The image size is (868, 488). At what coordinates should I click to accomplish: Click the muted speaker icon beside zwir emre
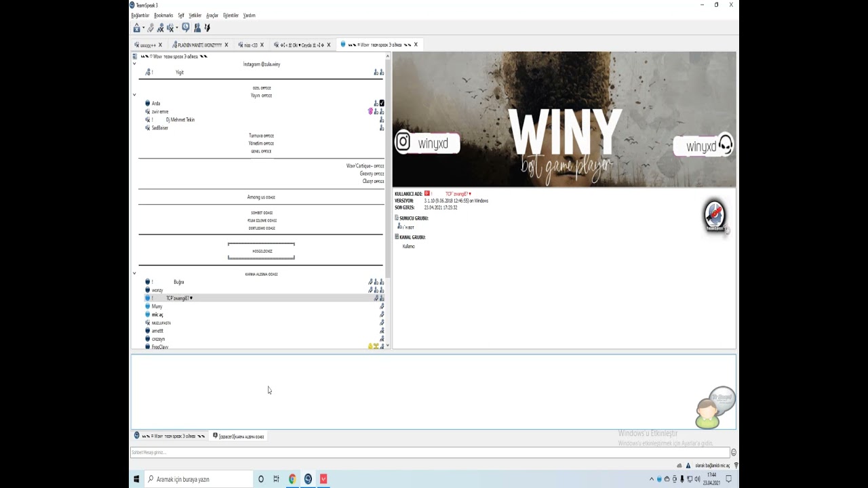click(x=147, y=112)
